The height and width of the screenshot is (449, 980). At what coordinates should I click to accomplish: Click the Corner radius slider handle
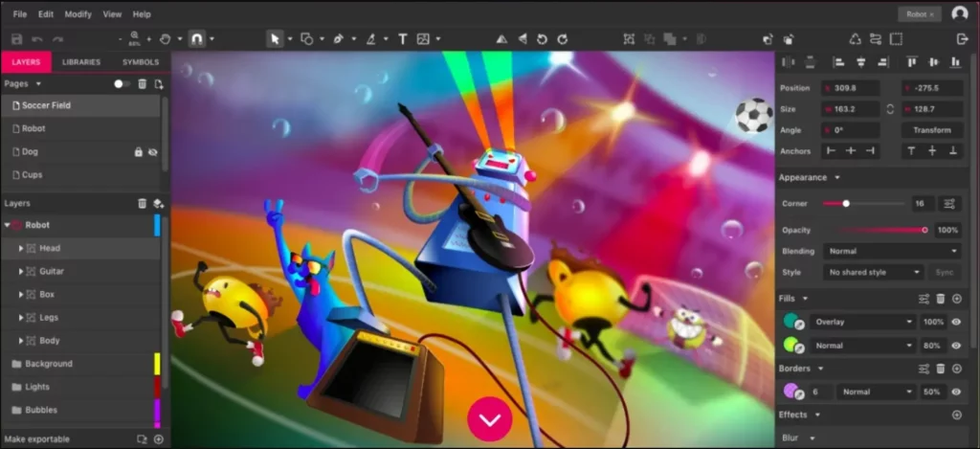click(846, 204)
